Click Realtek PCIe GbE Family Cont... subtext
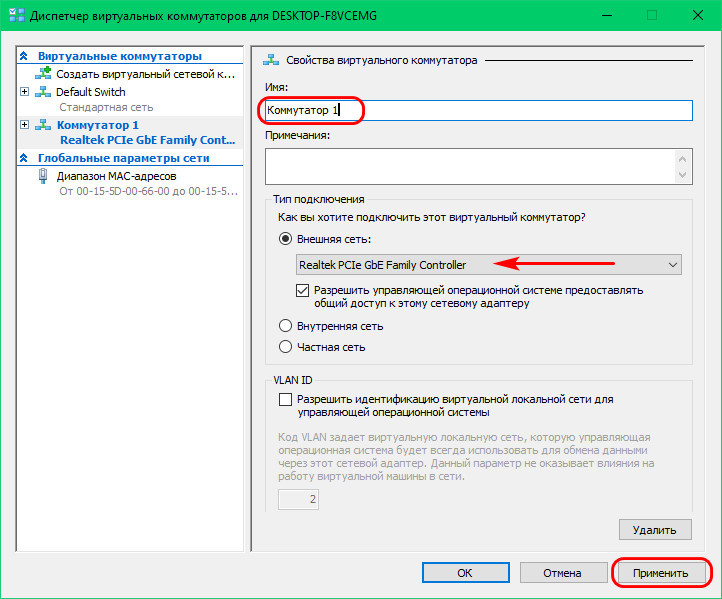The height and width of the screenshot is (599, 722). [x=148, y=140]
